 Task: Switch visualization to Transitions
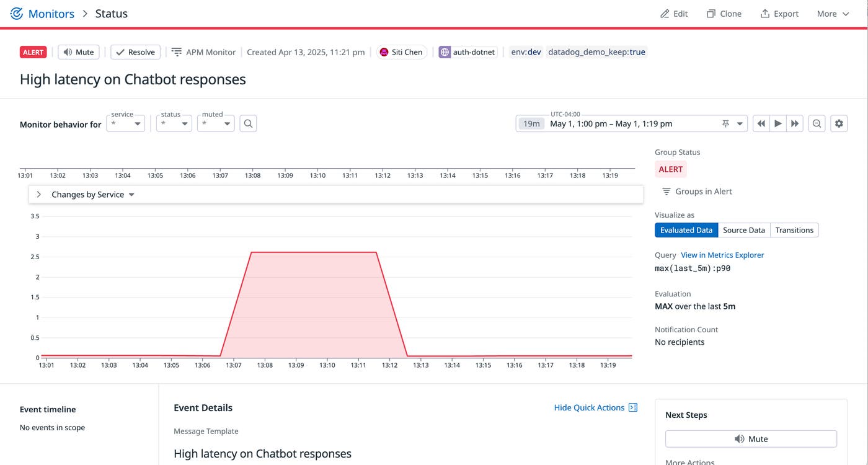click(x=794, y=230)
